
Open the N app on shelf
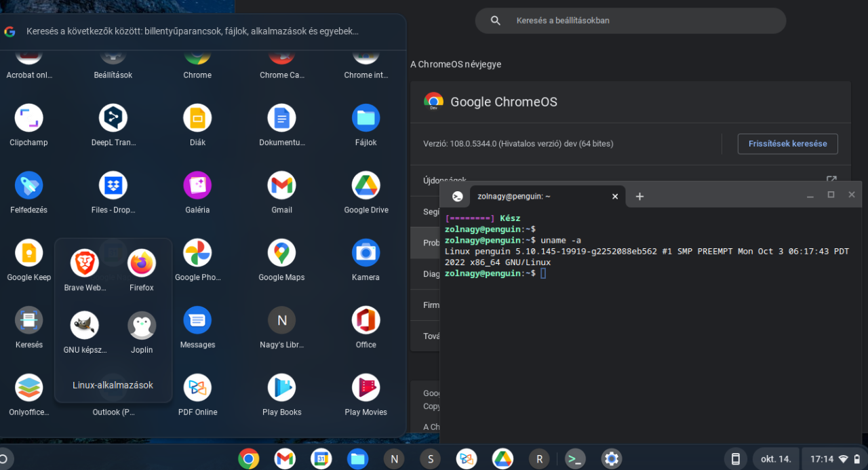(x=394, y=459)
